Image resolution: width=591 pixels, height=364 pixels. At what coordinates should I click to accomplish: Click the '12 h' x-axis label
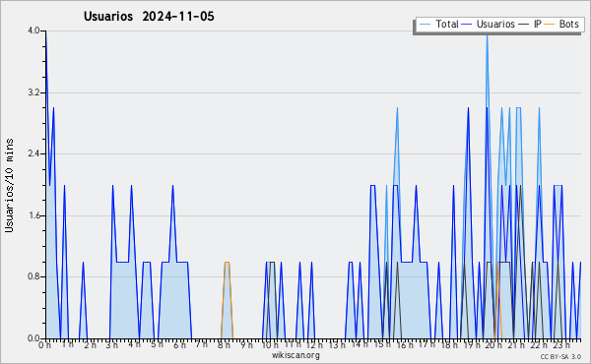click(315, 345)
